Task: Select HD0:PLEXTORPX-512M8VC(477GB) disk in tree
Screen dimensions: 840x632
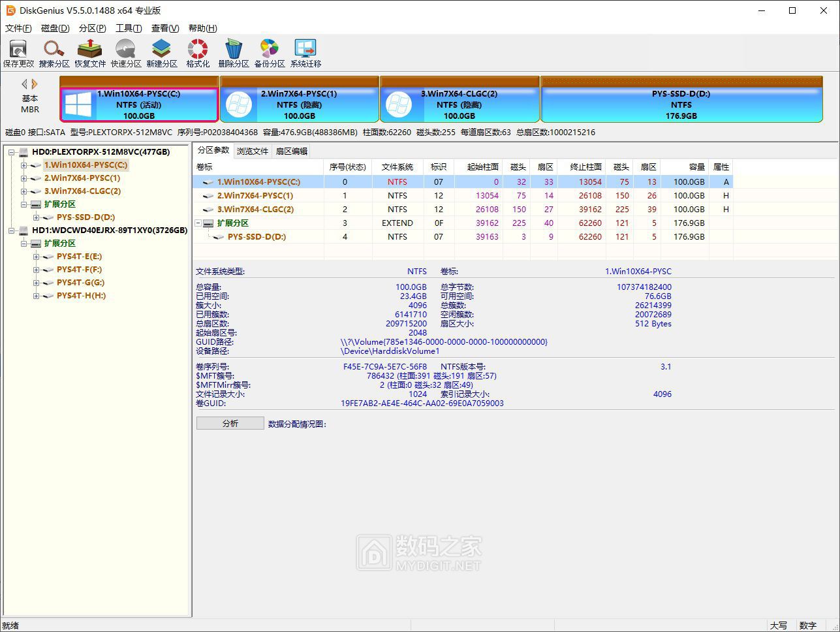Action: (x=101, y=152)
